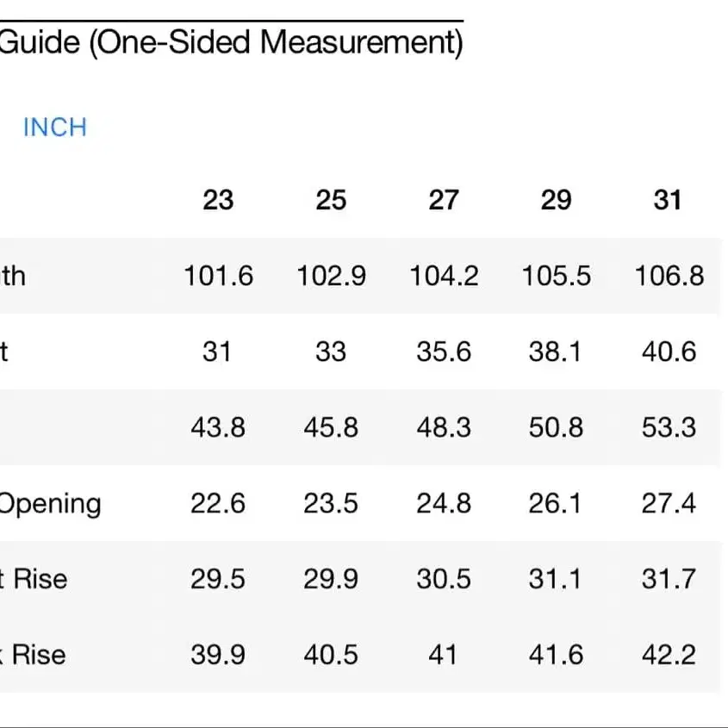Click the value 101.6 in size 23 column

(x=218, y=276)
